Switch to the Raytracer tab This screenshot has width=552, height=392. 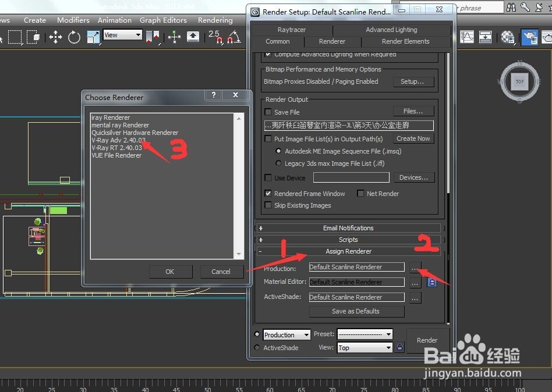point(292,30)
